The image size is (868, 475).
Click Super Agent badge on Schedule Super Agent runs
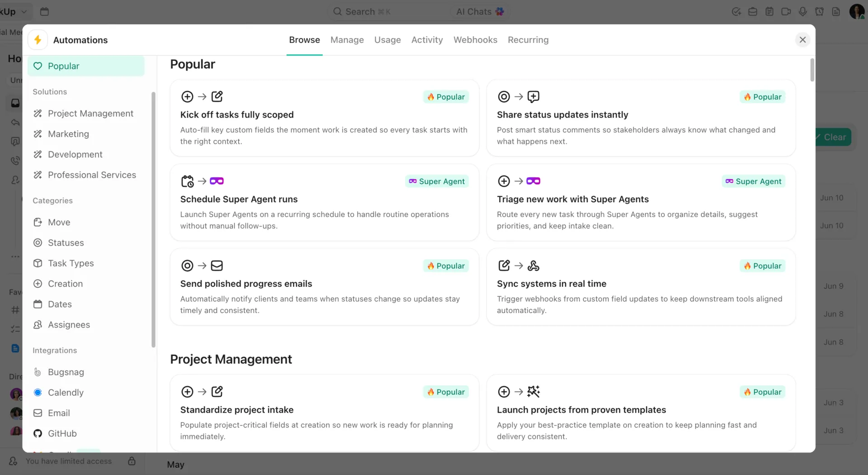(437, 181)
